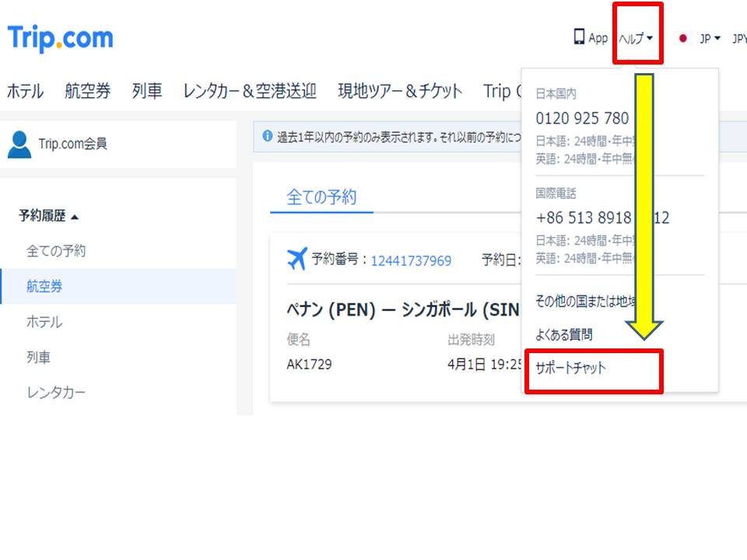Click flight number AK1729
This screenshot has width=747, height=560.
click(309, 364)
